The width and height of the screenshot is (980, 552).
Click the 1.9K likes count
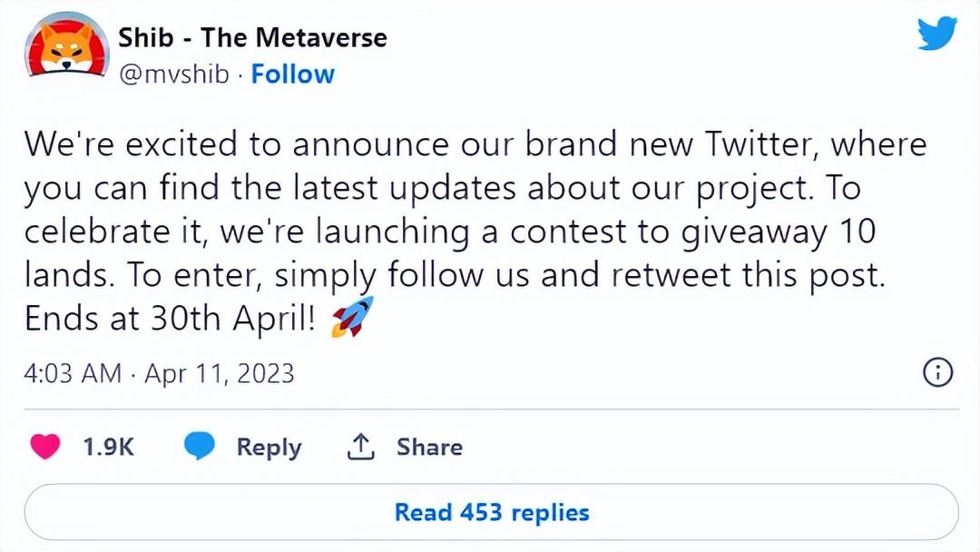click(x=108, y=447)
